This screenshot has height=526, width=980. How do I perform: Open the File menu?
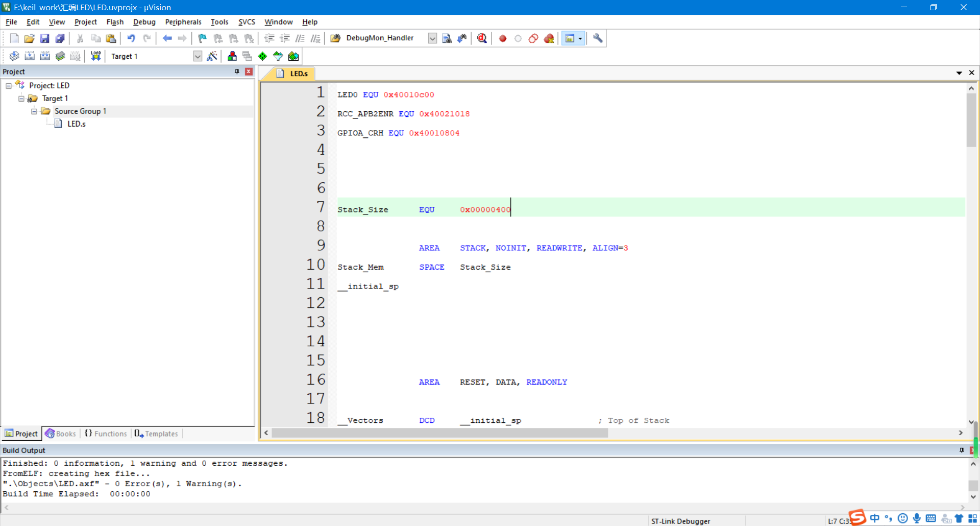[11, 22]
